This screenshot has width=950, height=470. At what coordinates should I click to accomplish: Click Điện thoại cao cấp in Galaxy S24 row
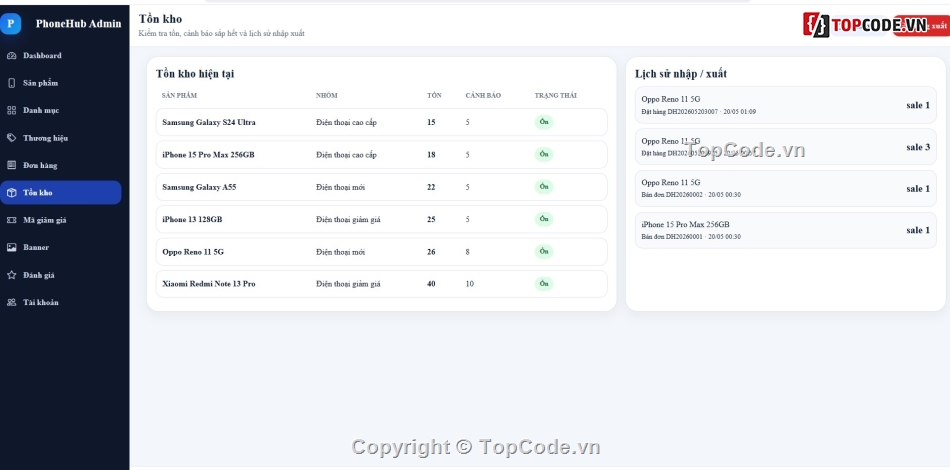tap(347, 122)
